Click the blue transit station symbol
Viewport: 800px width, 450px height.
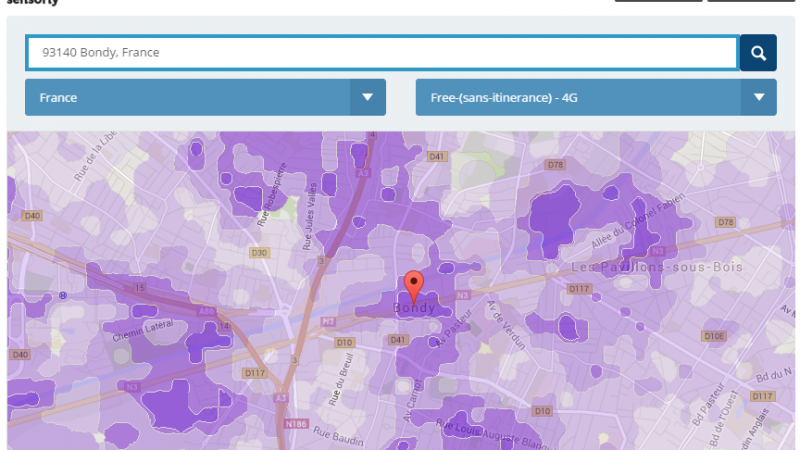63,295
